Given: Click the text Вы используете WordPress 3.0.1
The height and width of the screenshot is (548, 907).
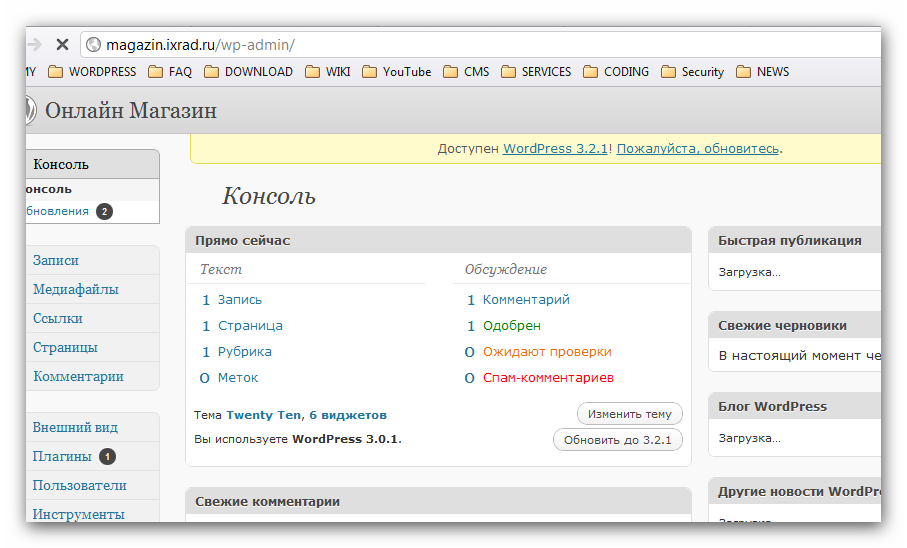Looking at the screenshot, I should coord(297,439).
